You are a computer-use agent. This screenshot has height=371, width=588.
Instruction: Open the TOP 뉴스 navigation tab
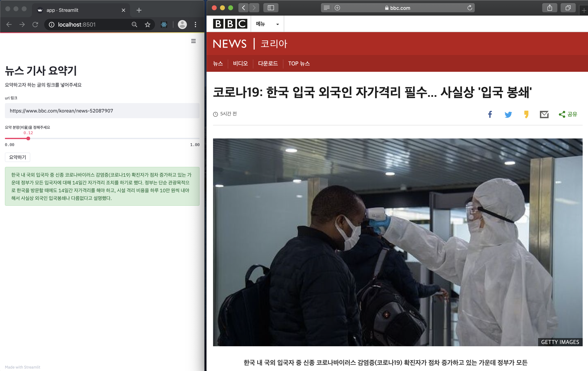tap(299, 63)
